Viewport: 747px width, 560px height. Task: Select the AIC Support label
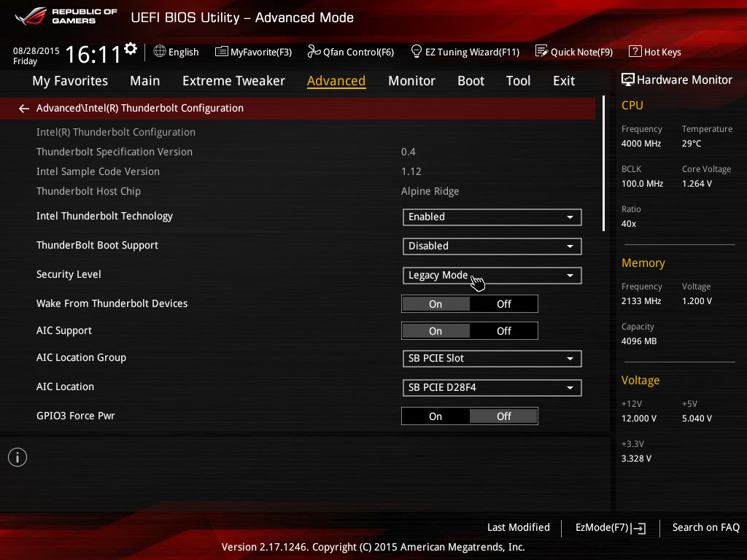(x=64, y=330)
